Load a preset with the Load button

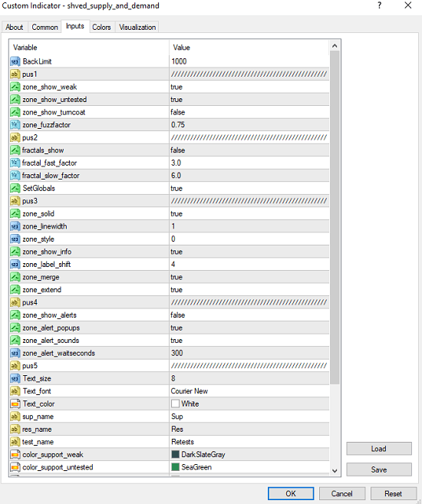[x=379, y=449]
